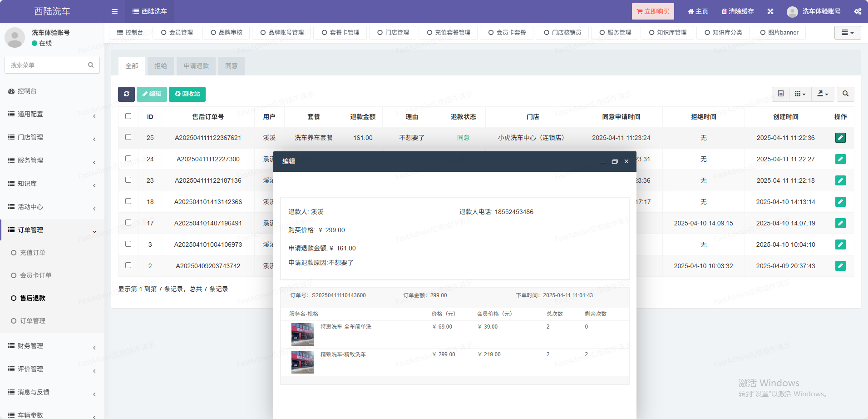Switch to the 申请退款 filter tab
Image resolution: width=868 pixels, height=419 pixels.
pos(196,66)
